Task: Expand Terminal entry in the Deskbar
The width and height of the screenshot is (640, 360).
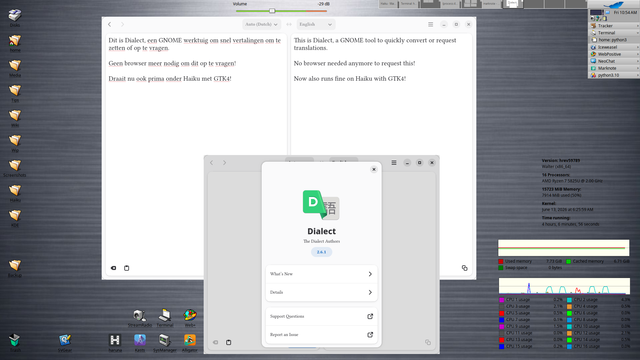Action: 614,33
